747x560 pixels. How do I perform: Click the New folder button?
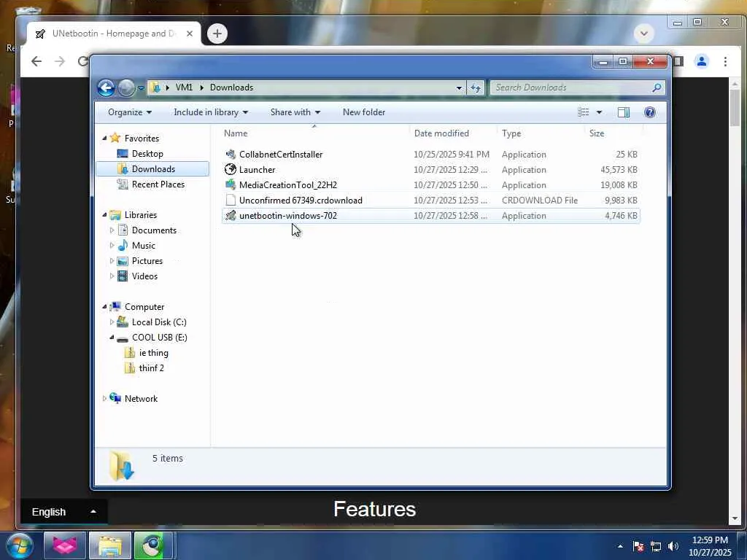[x=364, y=112]
